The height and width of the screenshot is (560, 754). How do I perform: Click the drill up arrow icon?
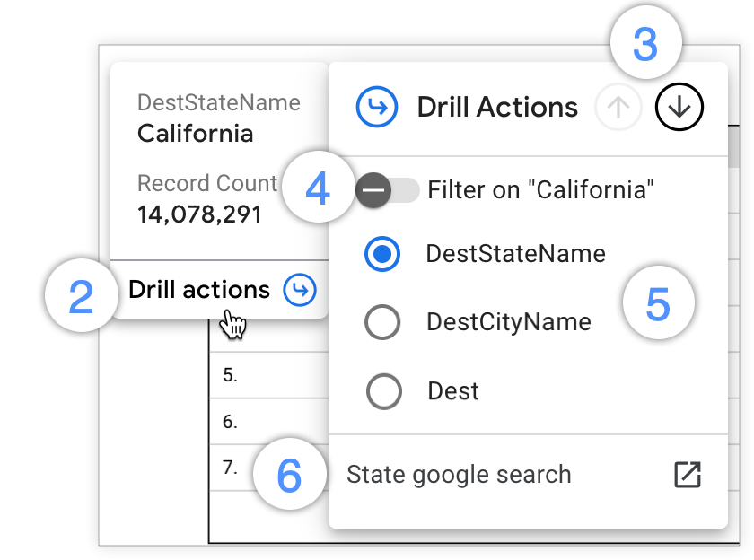click(x=618, y=106)
